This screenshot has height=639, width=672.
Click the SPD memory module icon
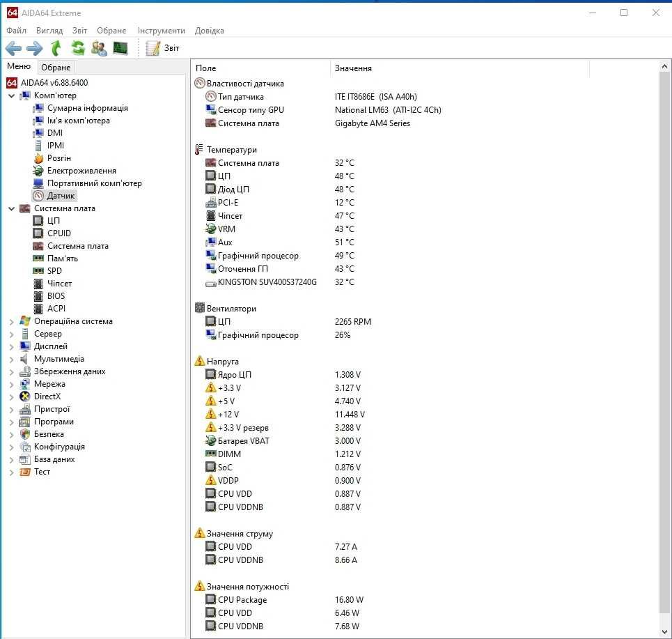[38, 270]
